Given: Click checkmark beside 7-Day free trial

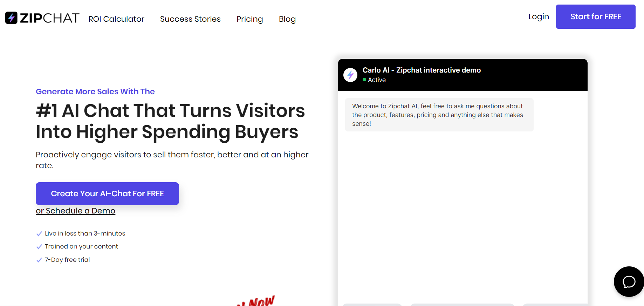Looking at the screenshot, I should [39, 260].
